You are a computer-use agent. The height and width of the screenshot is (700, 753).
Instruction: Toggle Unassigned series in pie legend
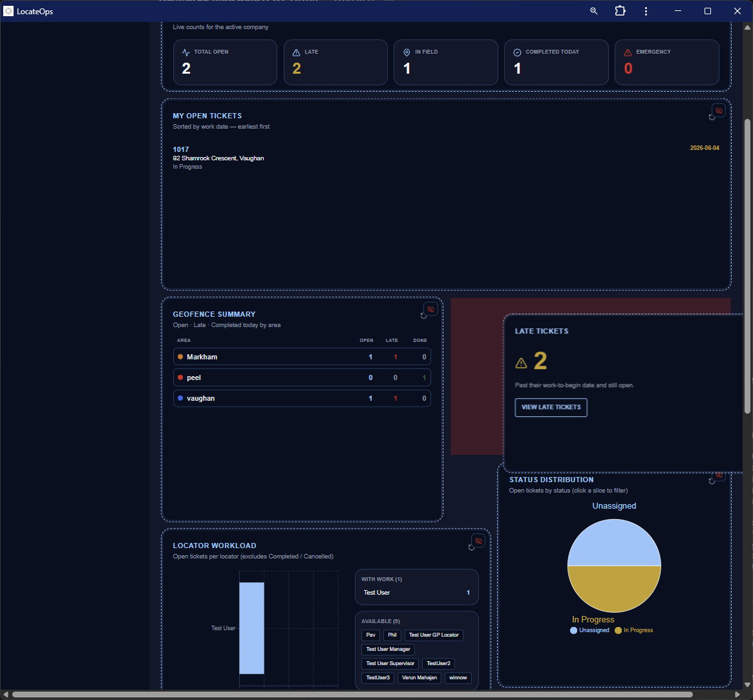589,630
